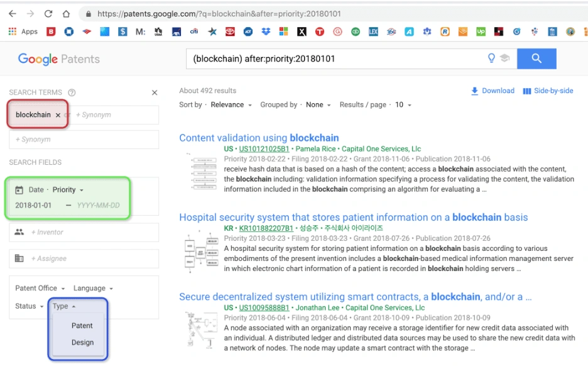Click the YYYY-MM-DD end date field
Screen dimensions: 588x366
(98, 206)
